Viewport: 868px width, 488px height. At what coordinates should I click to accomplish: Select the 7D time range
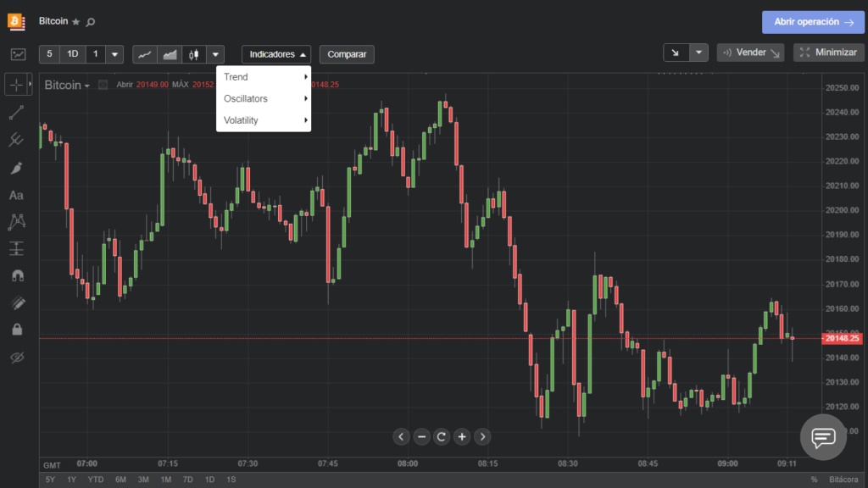pos(187,480)
